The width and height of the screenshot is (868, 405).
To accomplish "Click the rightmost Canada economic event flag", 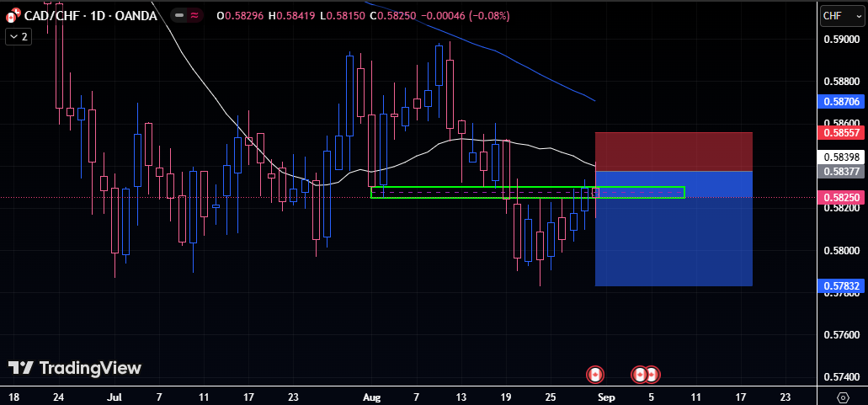I will 652,376.
